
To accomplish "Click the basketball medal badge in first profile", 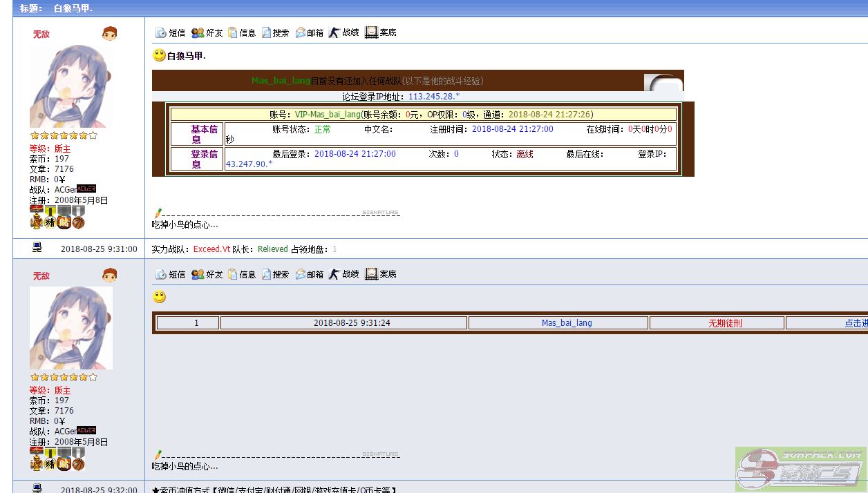I will pos(78,222).
